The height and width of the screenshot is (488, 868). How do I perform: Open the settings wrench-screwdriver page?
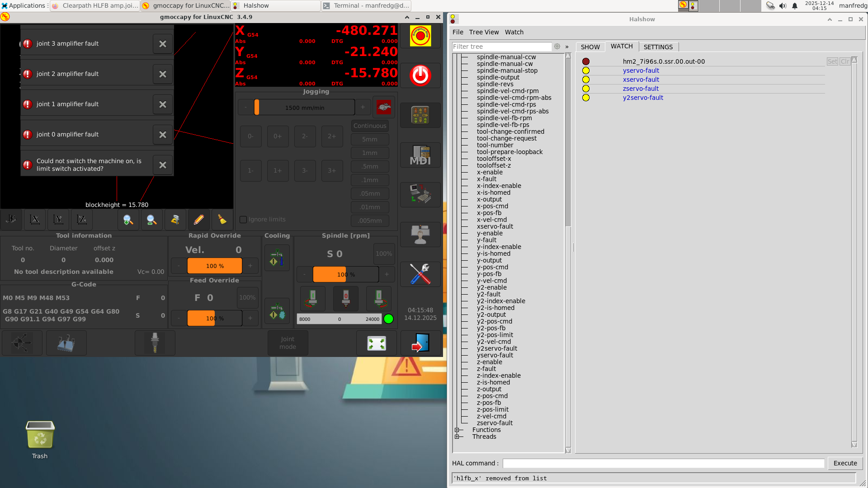420,274
